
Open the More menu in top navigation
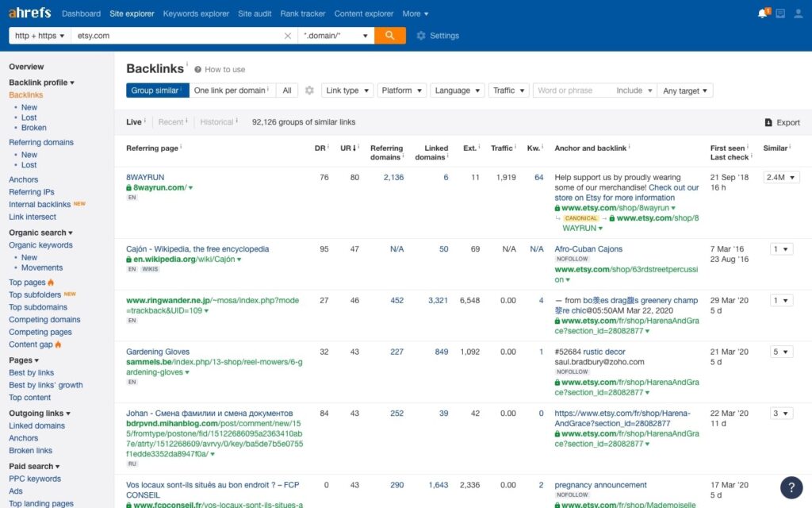tap(416, 13)
